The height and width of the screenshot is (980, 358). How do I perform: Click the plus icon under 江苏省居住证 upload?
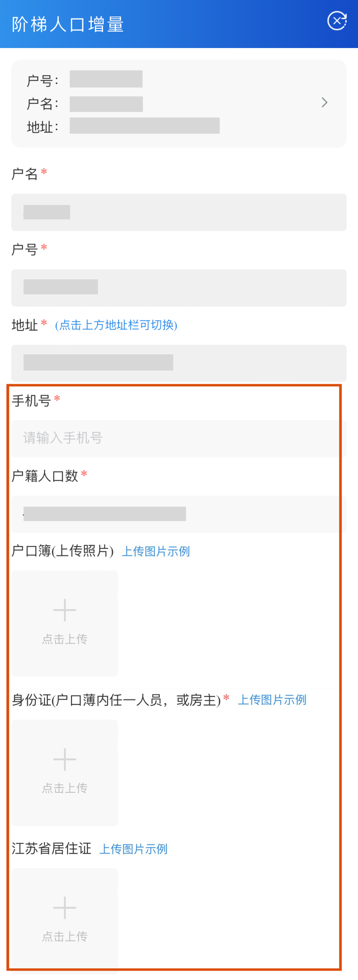coord(65,908)
